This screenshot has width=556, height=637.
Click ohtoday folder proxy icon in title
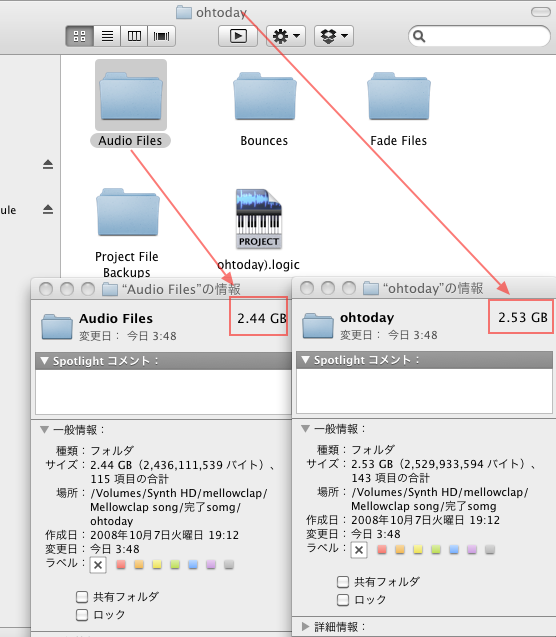(184, 12)
